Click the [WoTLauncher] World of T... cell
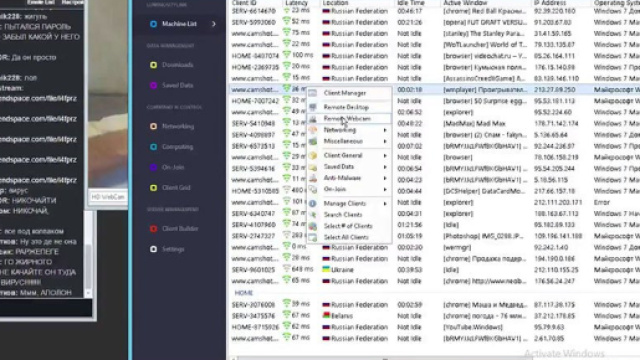The image size is (640, 360). click(x=484, y=44)
